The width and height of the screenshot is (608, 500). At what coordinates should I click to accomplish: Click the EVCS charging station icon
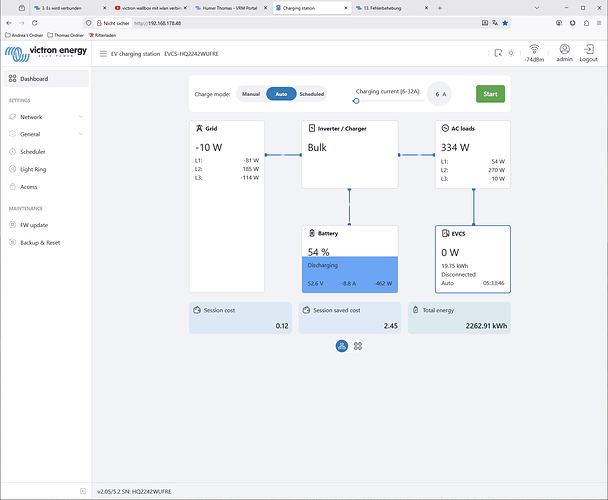point(446,233)
